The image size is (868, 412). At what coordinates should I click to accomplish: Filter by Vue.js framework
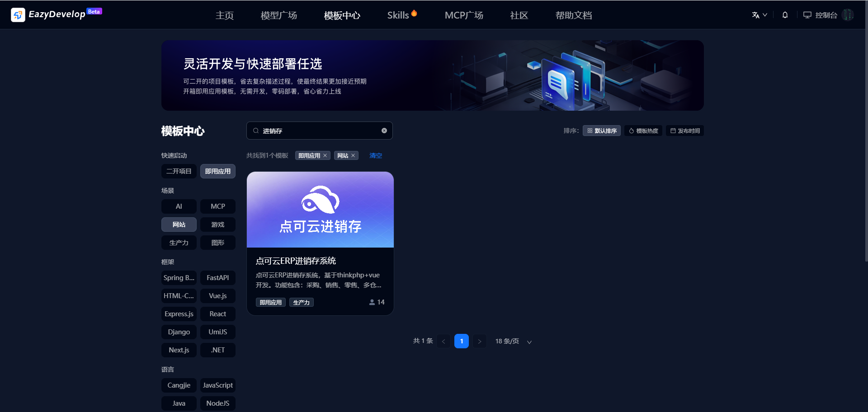pos(218,296)
